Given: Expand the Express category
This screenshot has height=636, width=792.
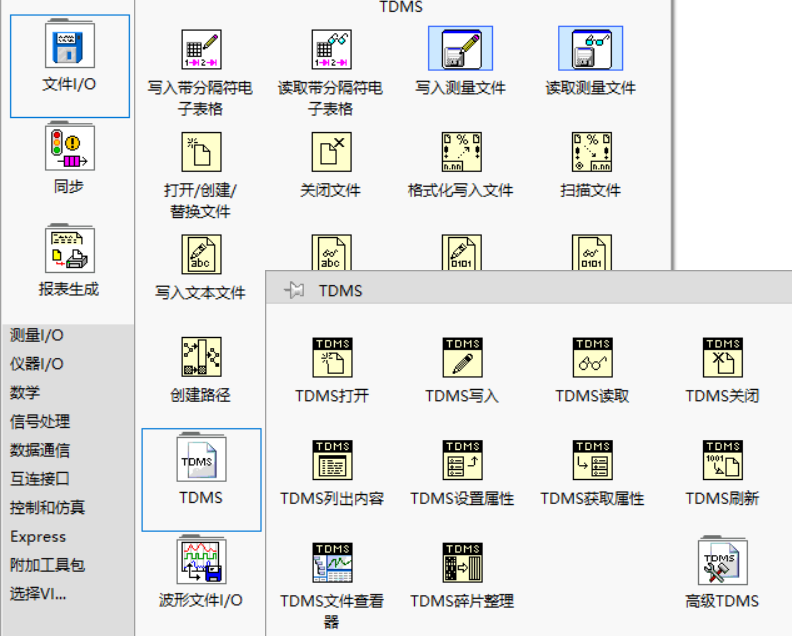Looking at the screenshot, I should 38,536.
